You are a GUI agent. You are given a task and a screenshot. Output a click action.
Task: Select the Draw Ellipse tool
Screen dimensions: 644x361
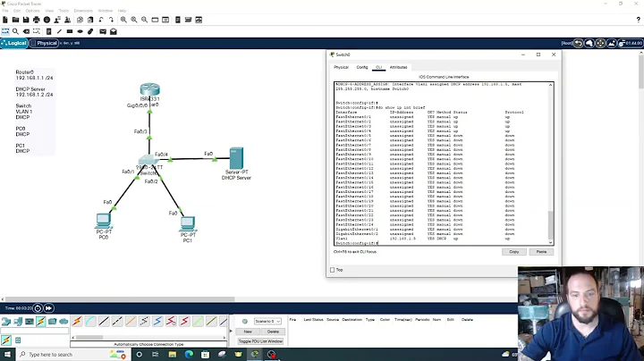point(80,31)
